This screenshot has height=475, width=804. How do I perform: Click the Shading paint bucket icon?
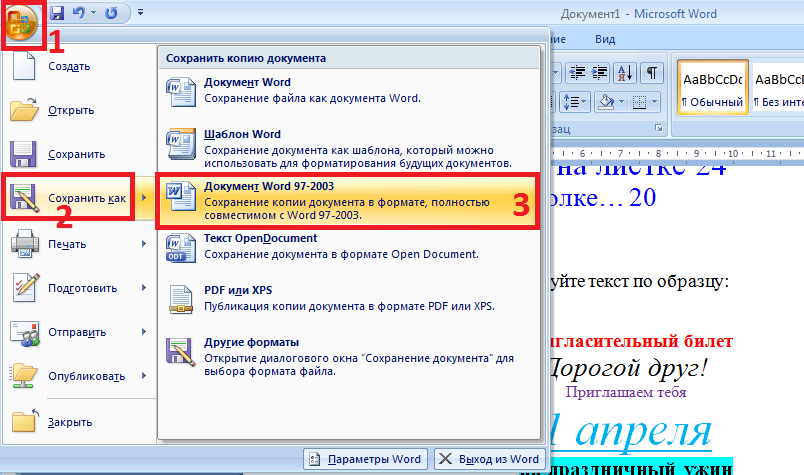607,102
